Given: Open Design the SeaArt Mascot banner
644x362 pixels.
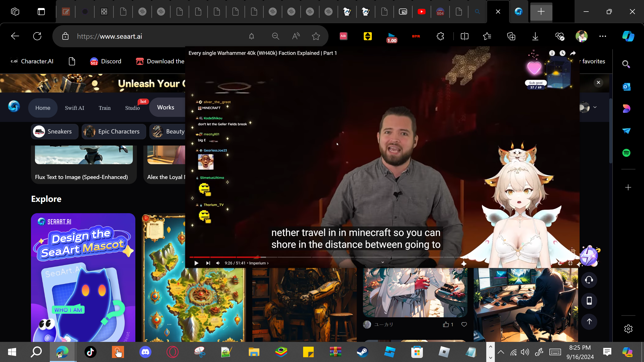Looking at the screenshot, I should point(83,278).
